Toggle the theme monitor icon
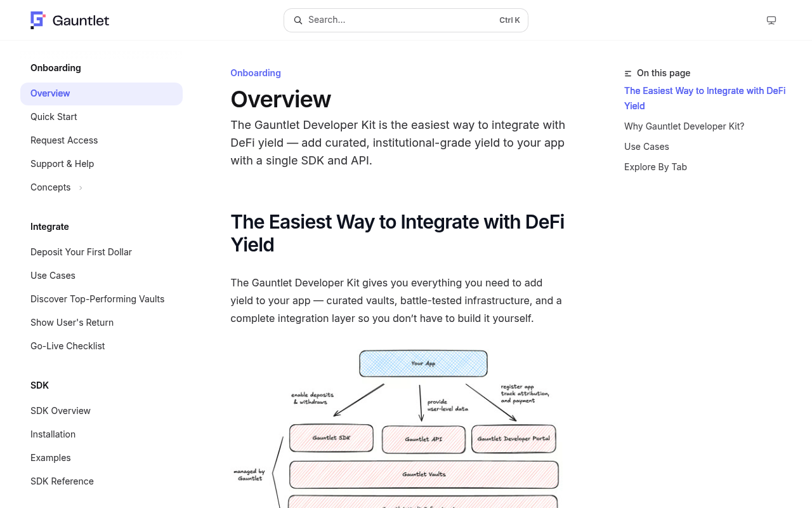Viewport: 812px width, 508px height. coord(771,20)
